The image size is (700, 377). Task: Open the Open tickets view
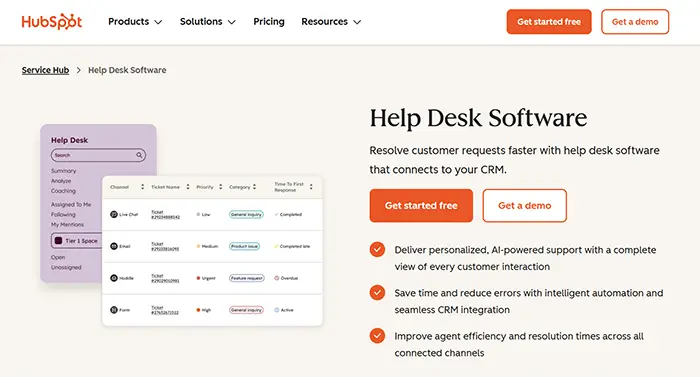[x=58, y=257]
